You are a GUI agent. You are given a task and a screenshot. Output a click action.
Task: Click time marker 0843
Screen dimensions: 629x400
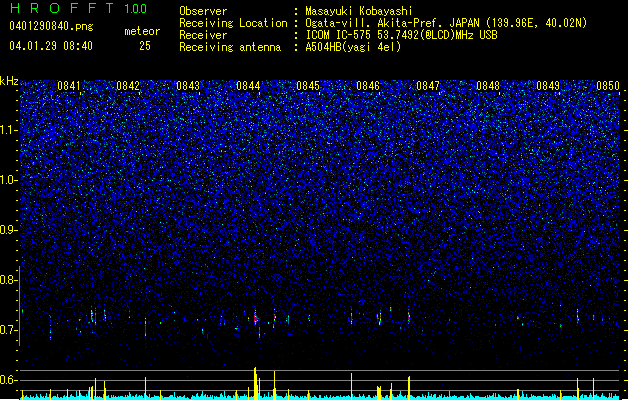[188, 86]
